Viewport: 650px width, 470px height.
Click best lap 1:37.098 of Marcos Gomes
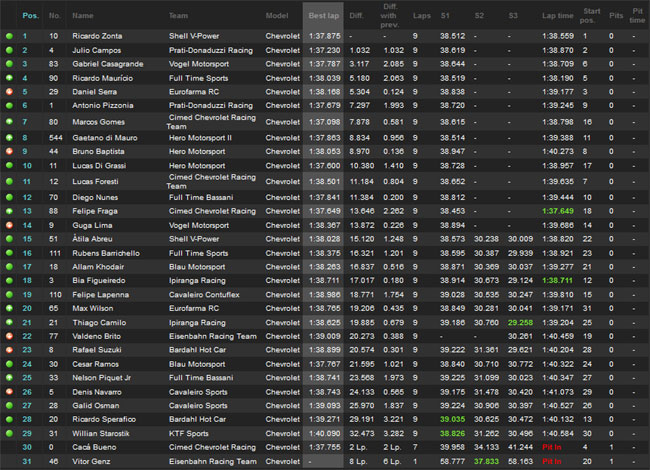(x=324, y=122)
